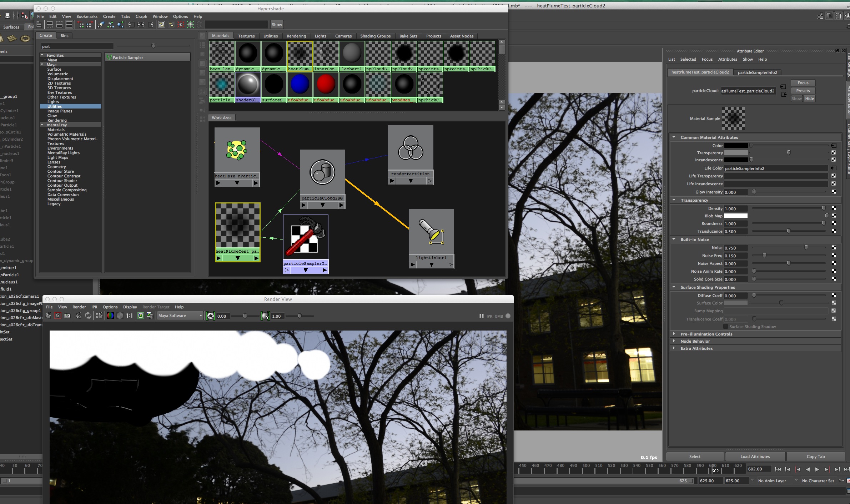Open the Bookmarks menu in Hypershade
The image size is (850, 504).
tap(87, 16)
